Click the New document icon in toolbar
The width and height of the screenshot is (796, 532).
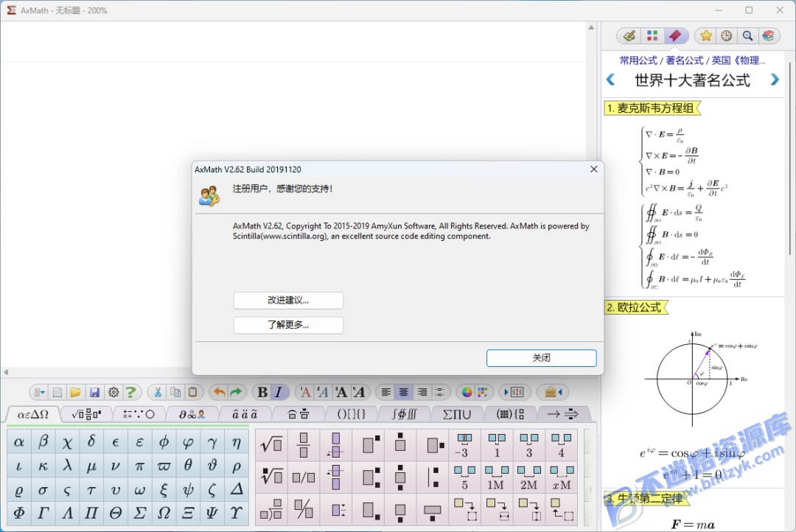57,393
